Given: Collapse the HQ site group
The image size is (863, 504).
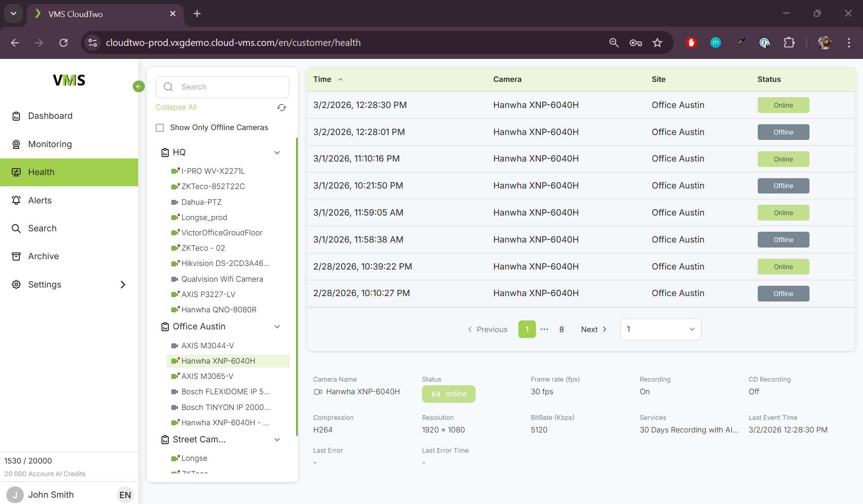Looking at the screenshot, I should pos(277,153).
